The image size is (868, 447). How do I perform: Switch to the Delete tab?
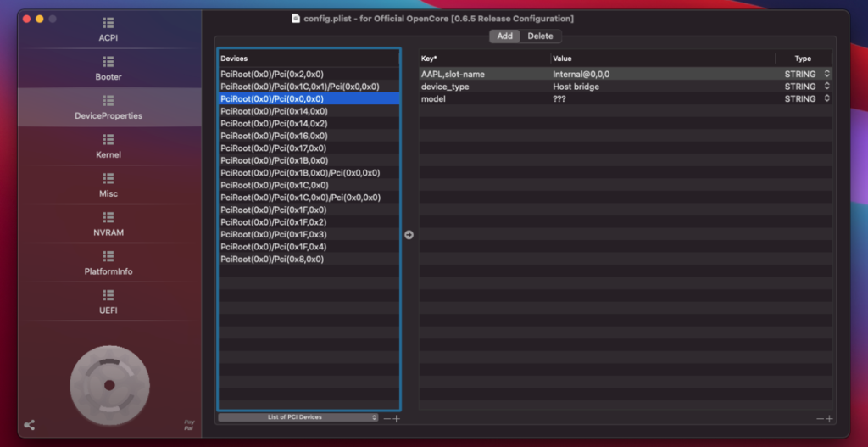tap(540, 36)
